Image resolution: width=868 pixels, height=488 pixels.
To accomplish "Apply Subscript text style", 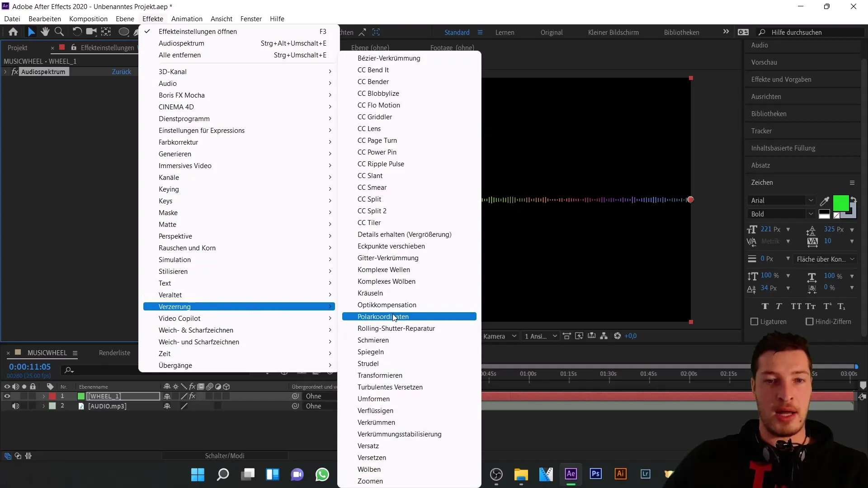I will pyautogui.click(x=841, y=306).
